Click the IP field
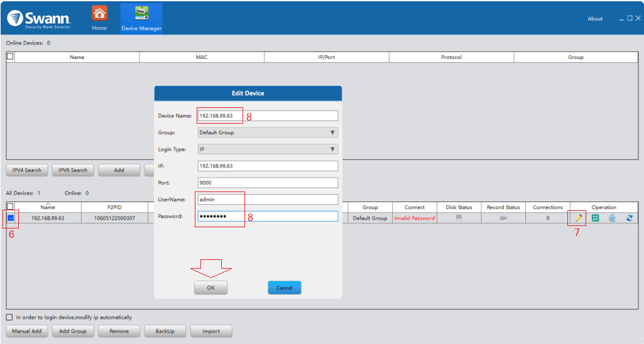Viewport: 644px width, 344px height. (x=268, y=166)
